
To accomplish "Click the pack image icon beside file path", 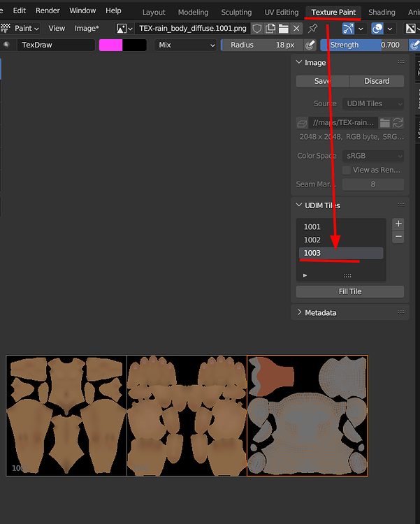I will (302, 123).
